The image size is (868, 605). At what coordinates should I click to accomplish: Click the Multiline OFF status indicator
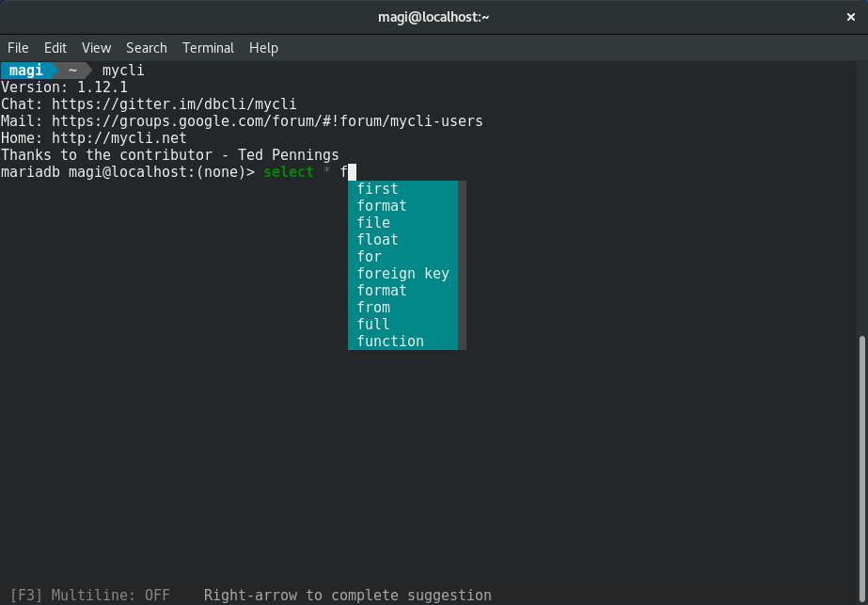[x=89, y=596]
